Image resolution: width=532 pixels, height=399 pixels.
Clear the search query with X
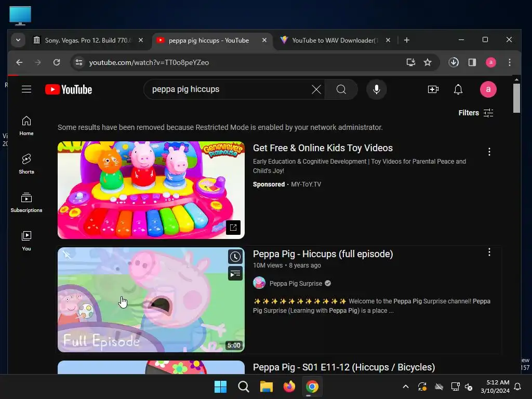click(316, 89)
